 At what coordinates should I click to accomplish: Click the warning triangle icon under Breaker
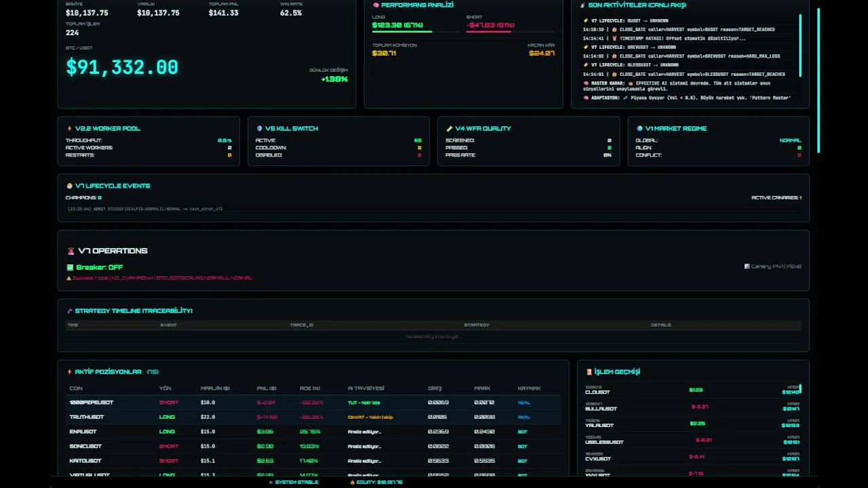[68, 278]
